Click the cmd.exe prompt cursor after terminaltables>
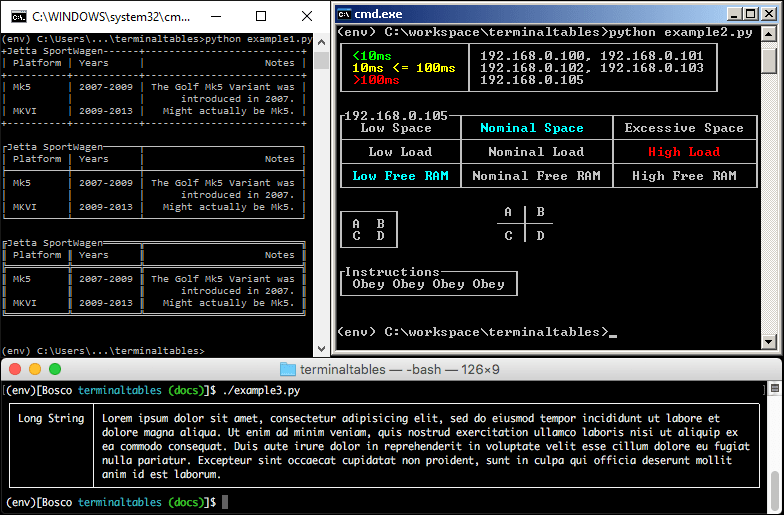 click(612, 336)
